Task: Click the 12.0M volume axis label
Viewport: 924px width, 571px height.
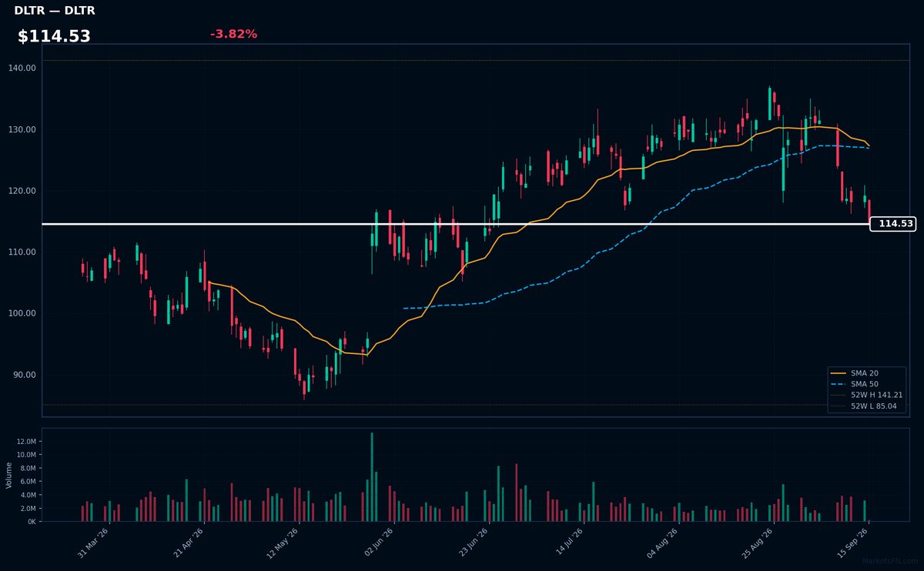Action: click(26, 442)
